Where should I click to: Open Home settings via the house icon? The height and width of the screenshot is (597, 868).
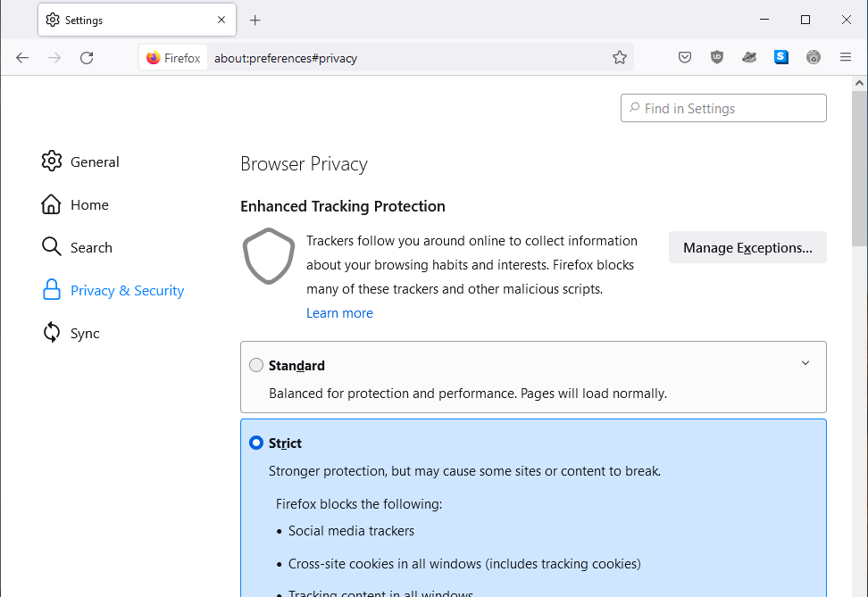pos(52,204)
